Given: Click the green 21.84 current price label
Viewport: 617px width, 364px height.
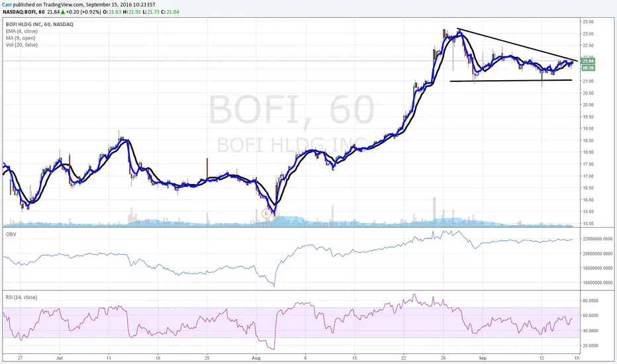Looking at the screenshot, I should 588,61.
